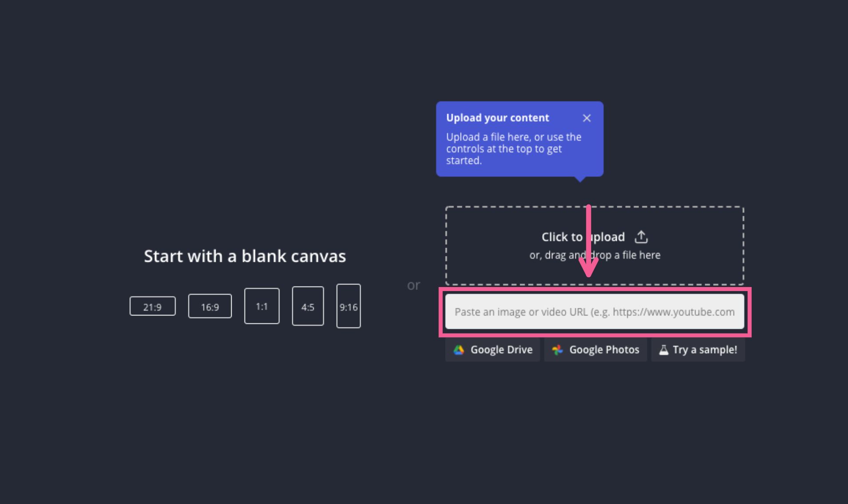Viewport: 848px width, 504px height.
Task: Select the 21:9 blank canvas ratio
Action: 152,307
